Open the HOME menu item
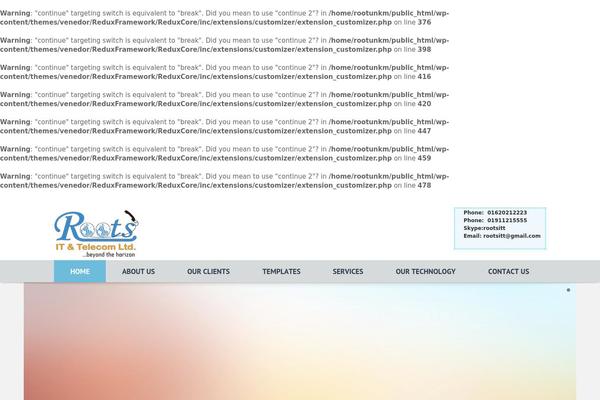600x400 pixels. [80, 271]
